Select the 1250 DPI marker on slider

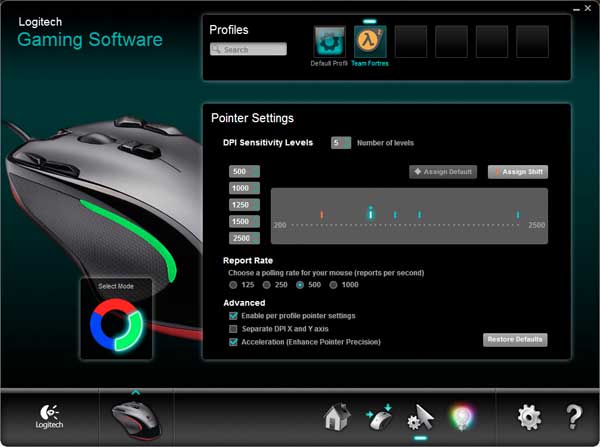point(395,215)
